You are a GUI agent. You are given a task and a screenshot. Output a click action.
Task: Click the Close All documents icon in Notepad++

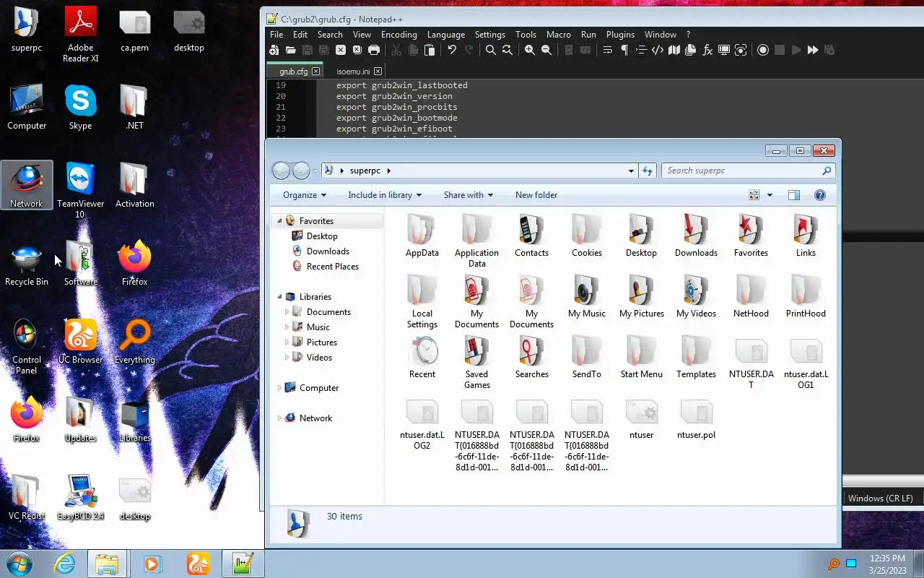coord(357,50)
